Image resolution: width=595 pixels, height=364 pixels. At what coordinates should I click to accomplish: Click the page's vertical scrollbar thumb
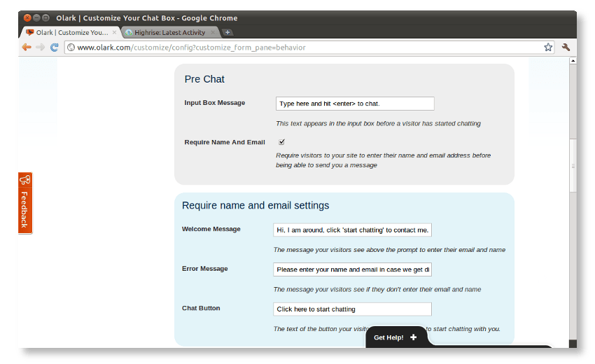(573, 167)
